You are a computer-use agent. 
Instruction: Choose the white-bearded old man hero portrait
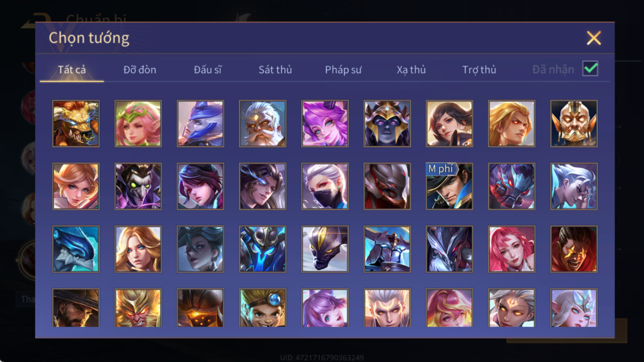point(262,124)
